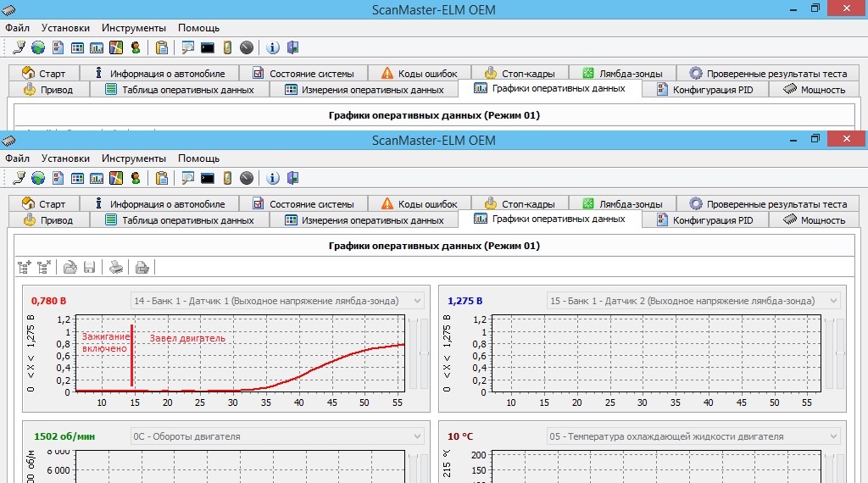Click the floppy disk save icon in chart toolbar
The width and height of the screenshot is (868, 483).
(x=89, y=268)
